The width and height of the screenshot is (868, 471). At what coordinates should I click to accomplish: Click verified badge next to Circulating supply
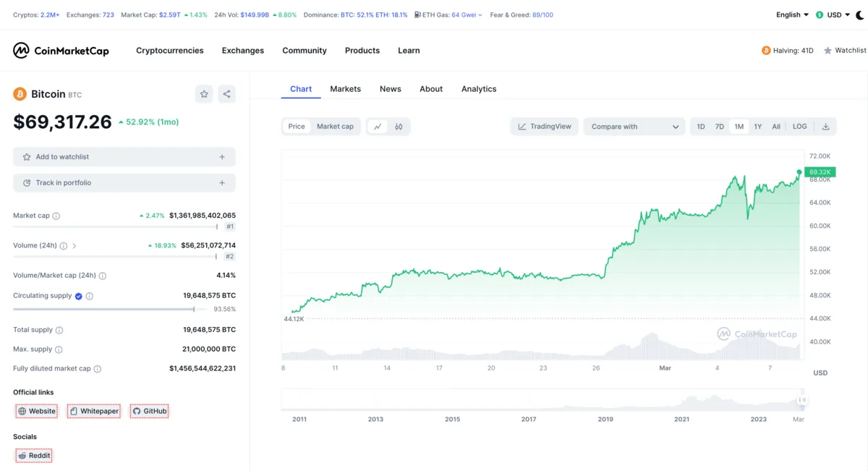click(79, 296)
